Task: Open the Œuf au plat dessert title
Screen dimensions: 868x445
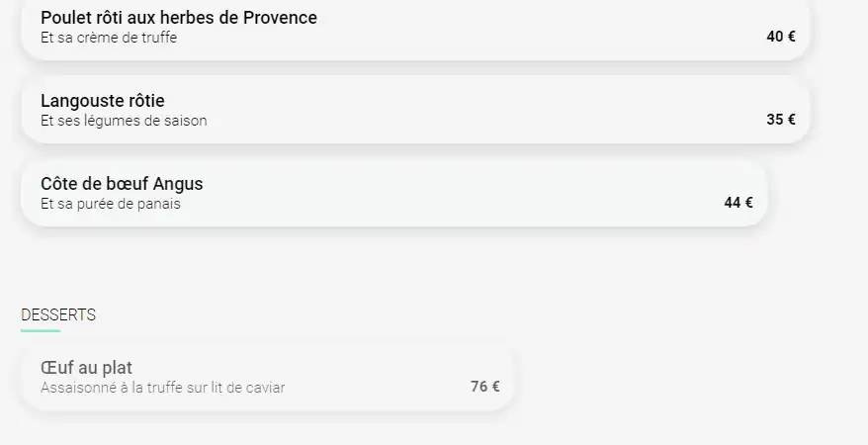Action: coord(86,368)
